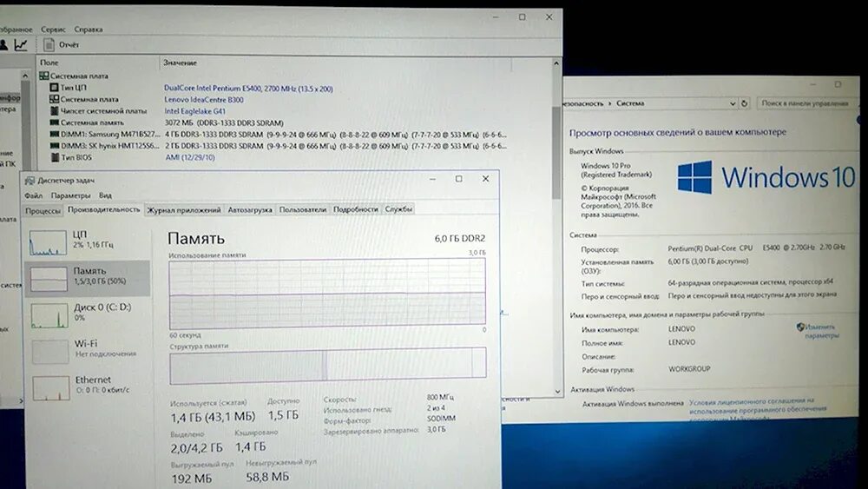Image resolution: width=868 pixels, height=489 pixels.
Task: Open the Отчёт report icon in AIDA64
Action: point(49,45)
